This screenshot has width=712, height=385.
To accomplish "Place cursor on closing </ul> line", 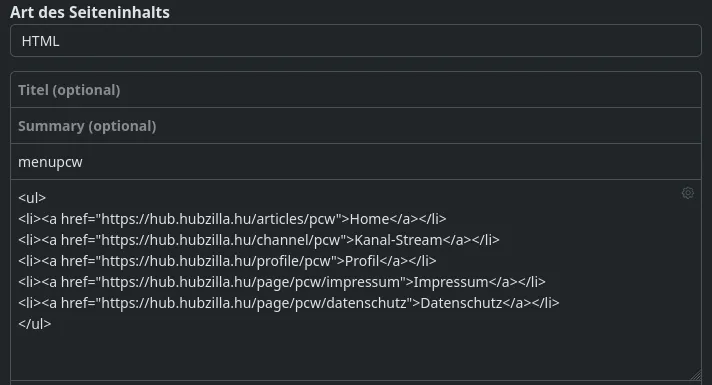I will click(x=35, y=324).
